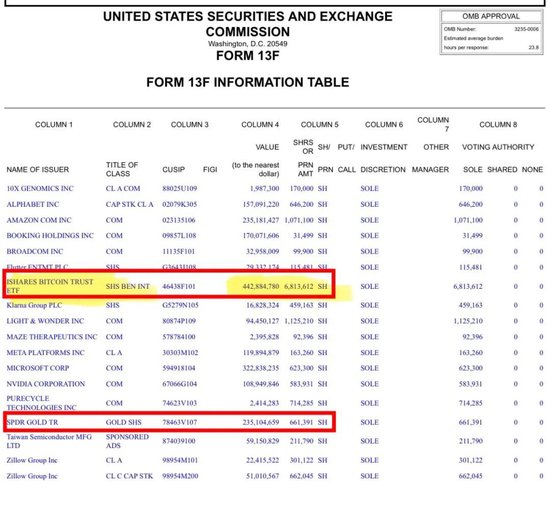Click SPDR GOLD TR issuer name
Viewport: 550px width, 520px height.
(32, 422)
